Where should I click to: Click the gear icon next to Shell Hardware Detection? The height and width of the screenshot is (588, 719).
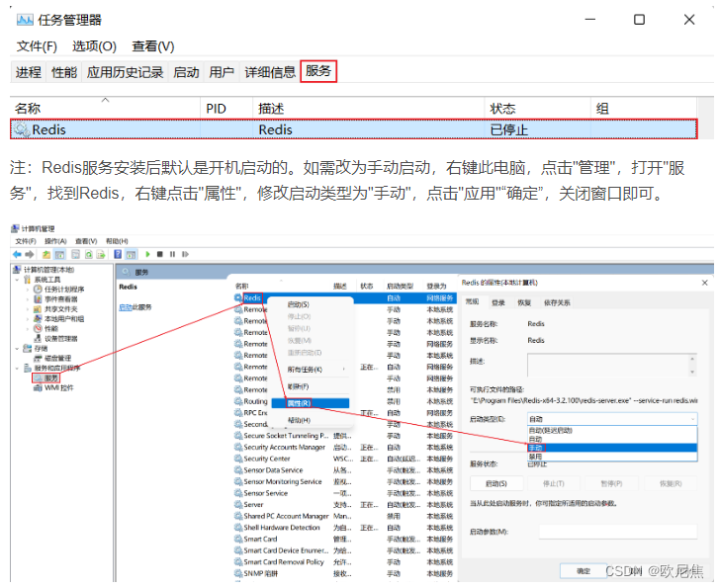(238, 528)
